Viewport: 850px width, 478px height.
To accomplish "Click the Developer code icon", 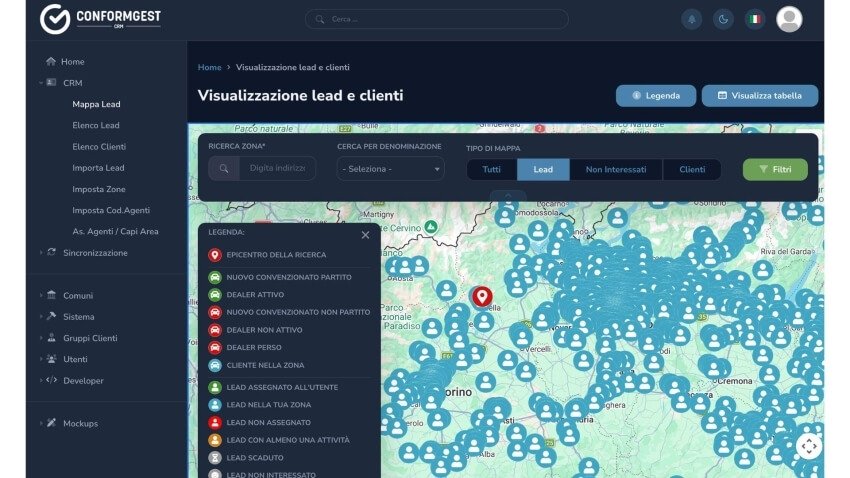I will pyautogui.click(x=51, y=380).
